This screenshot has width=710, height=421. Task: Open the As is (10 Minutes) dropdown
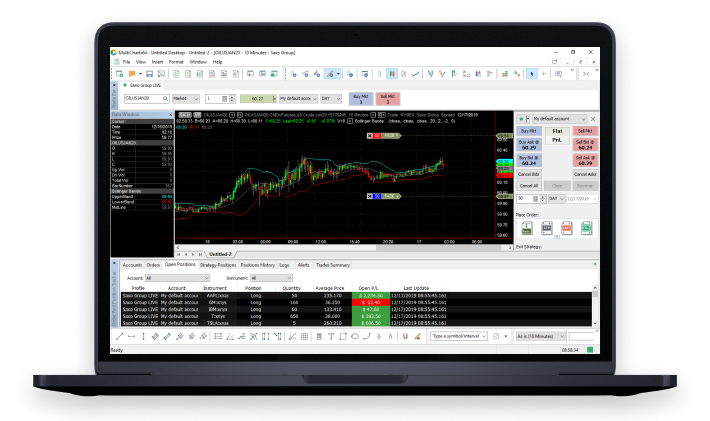[x=541, y=336]
